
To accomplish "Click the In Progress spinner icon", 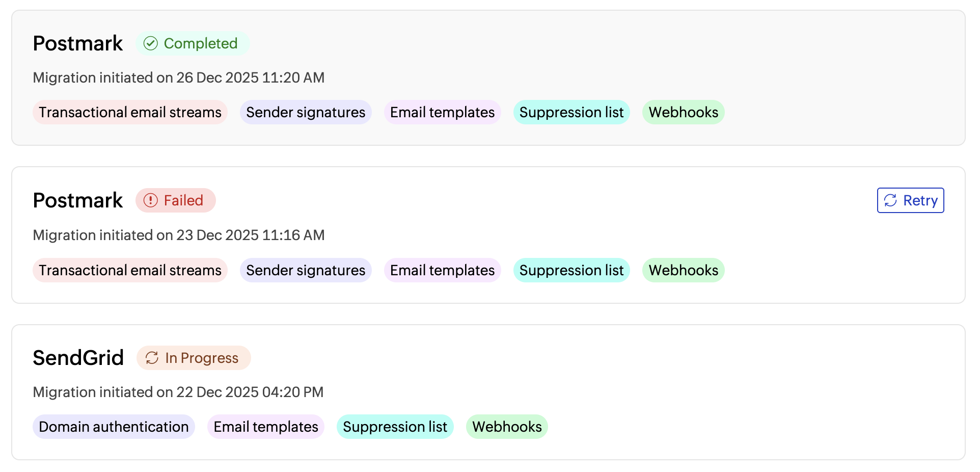I will 152,358.
